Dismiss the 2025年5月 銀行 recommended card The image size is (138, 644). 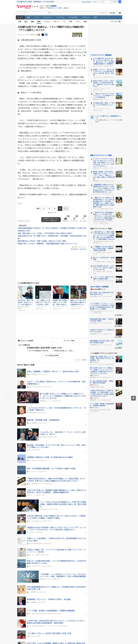[33, 310]
